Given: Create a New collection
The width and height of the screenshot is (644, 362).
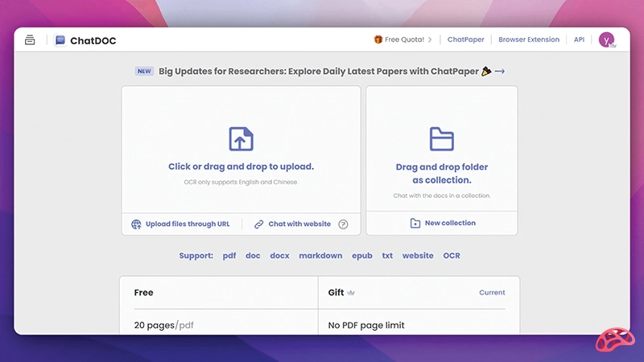Looking at the screenshot, I should click(450, 223).
